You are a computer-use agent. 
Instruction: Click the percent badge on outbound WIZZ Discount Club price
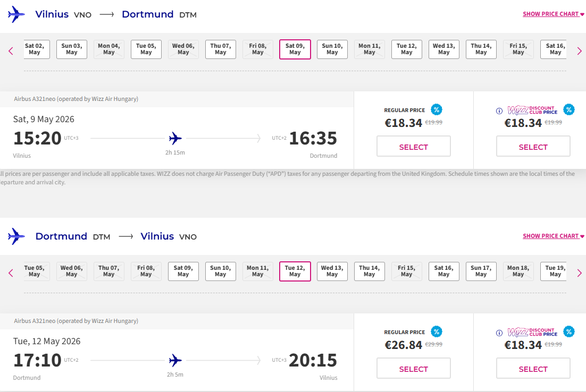[x=569, y=110]
